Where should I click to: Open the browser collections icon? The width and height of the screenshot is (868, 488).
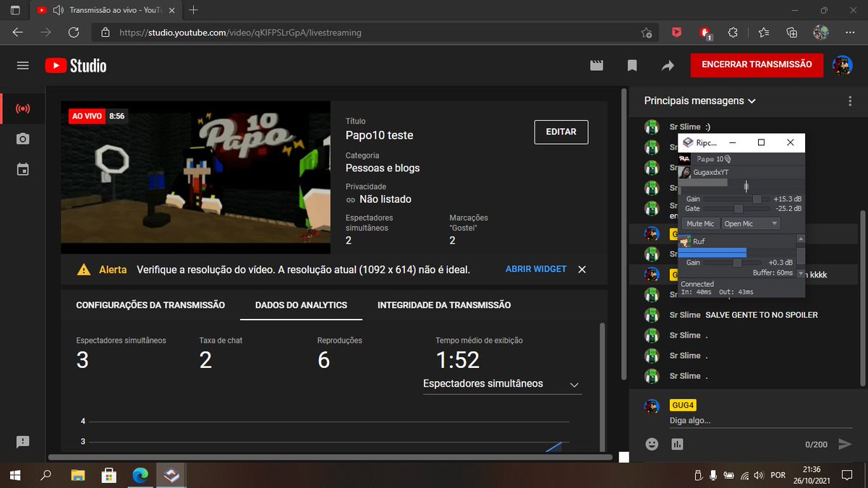point(792,33)
